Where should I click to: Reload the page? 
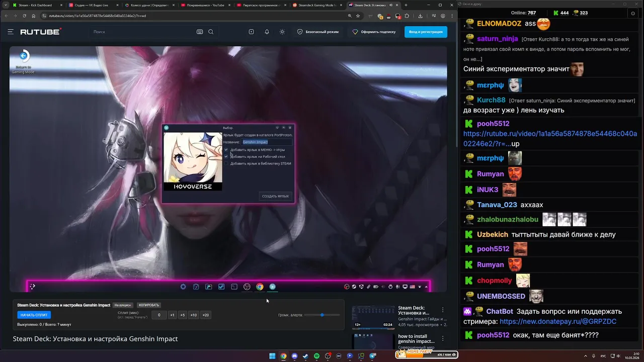tap(24, 16)
